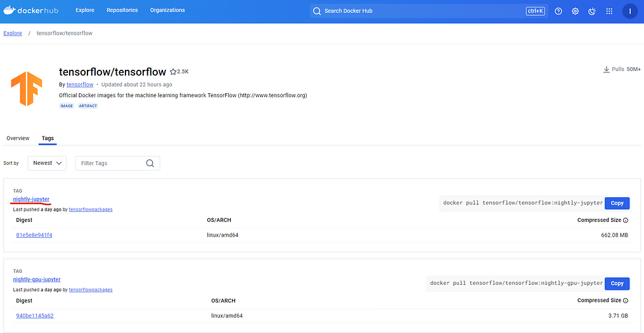This screenshot has height=333, width=644.
Task: Copy the nightly-gpu-jupyter pull command
Action: [617, 284]
